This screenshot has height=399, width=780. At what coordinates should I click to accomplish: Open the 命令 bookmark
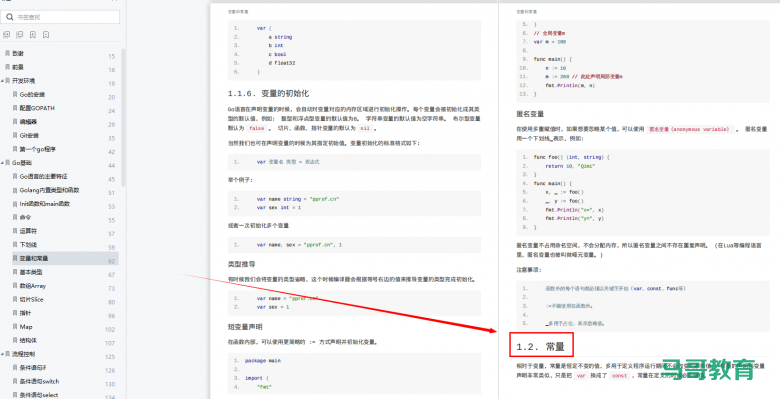[x=25, y=217]
